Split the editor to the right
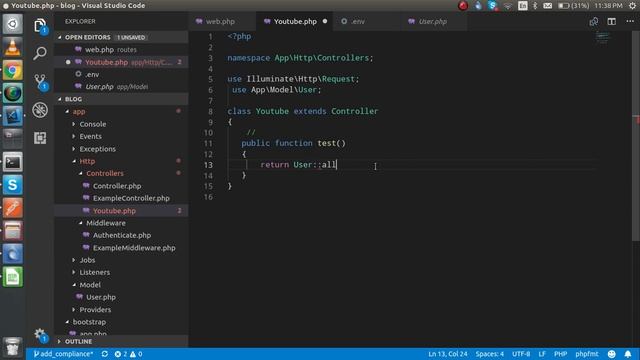The height and width of the screenshot is (360, 640). tap(611, 22)
